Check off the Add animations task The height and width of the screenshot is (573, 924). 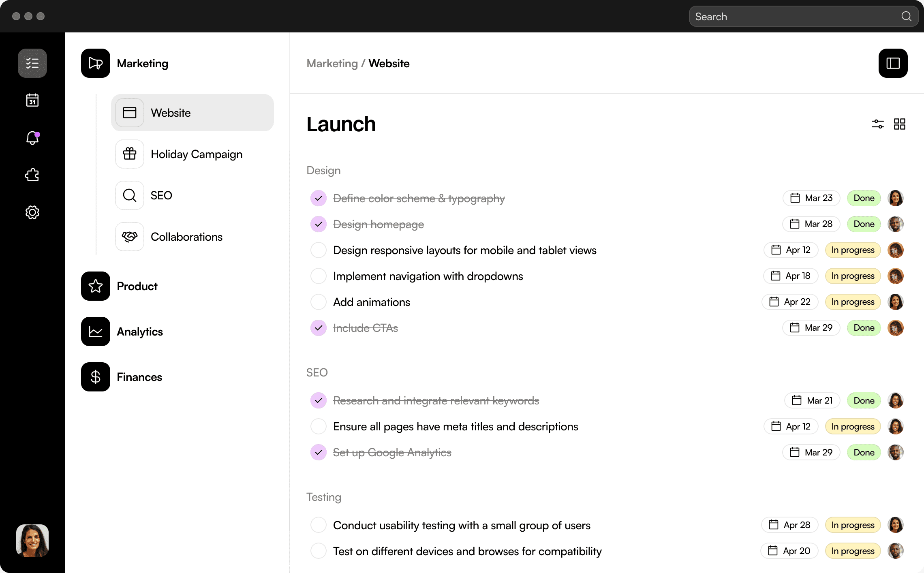point(319,302)
